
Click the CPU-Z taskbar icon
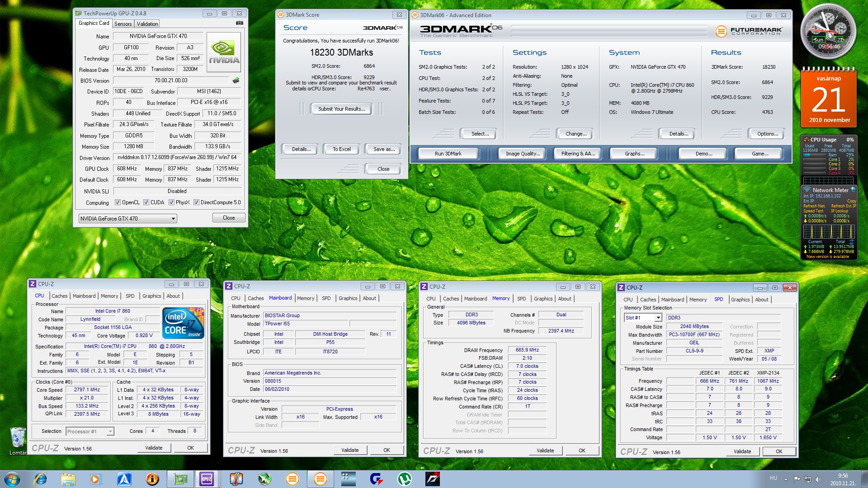[x=207, y=479]
